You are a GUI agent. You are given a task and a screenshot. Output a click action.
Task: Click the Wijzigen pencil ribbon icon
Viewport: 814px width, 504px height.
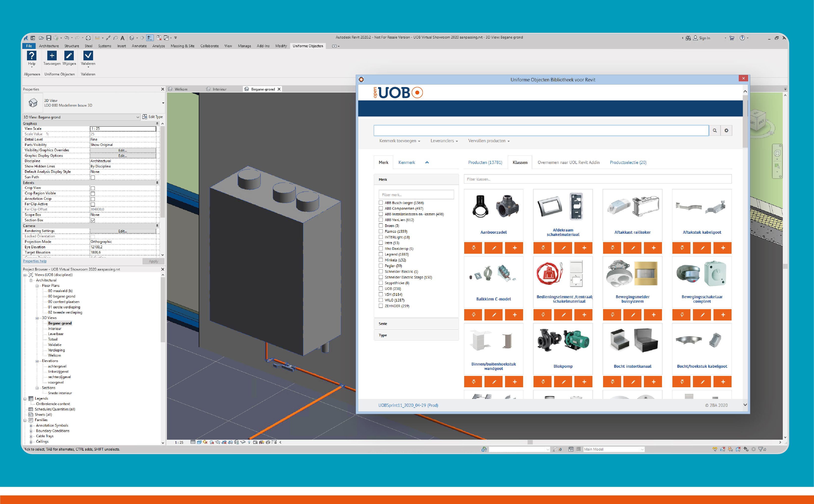pos(69,56)
